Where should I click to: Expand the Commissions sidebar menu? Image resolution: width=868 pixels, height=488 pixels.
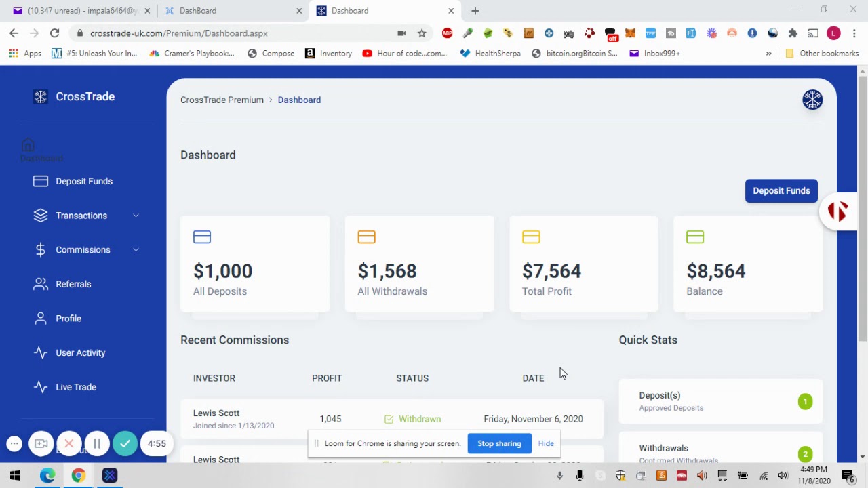(x=87, y=249)
